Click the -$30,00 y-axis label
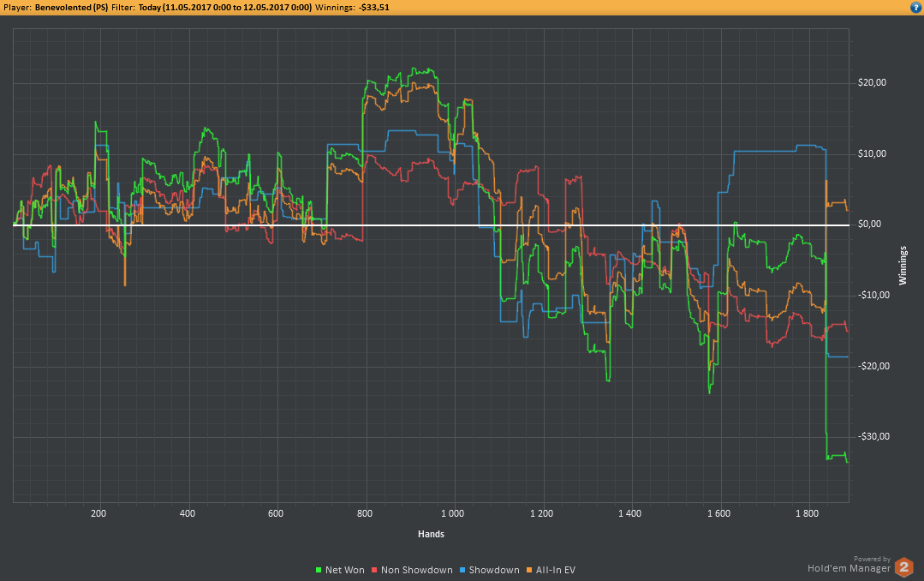This screenshot has height=581, width=924. point(873,437)
